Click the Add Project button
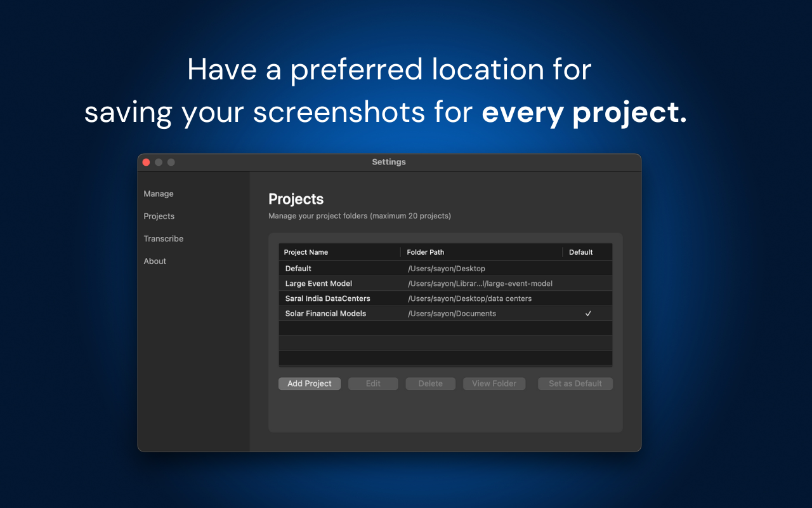The width and height of the screenshot is (812, 508). tap(310, 384)
